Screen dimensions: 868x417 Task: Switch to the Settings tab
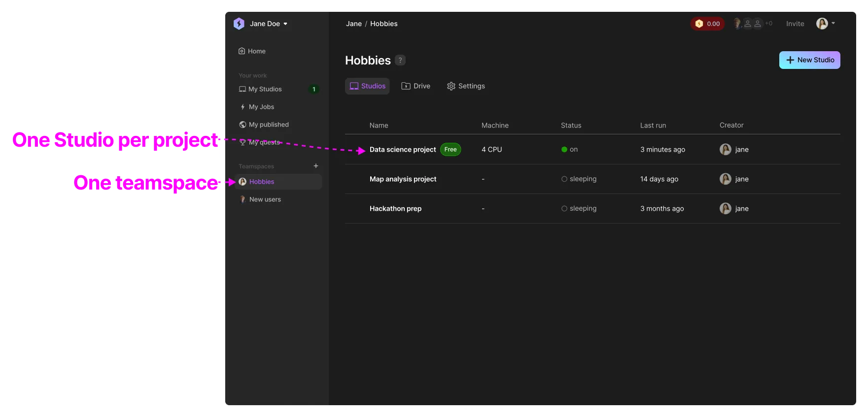466,86
